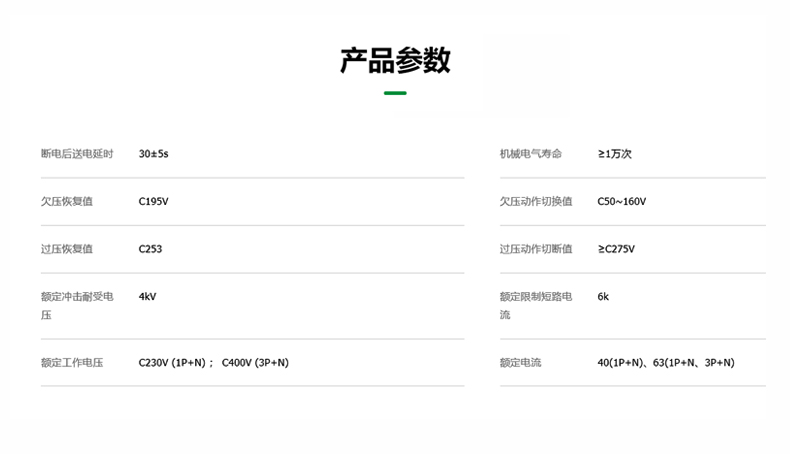Viewport: 790px width, 454px height.
Task: Click the C50~160V value
Action: pyautogui.click(x=622, y=201)
